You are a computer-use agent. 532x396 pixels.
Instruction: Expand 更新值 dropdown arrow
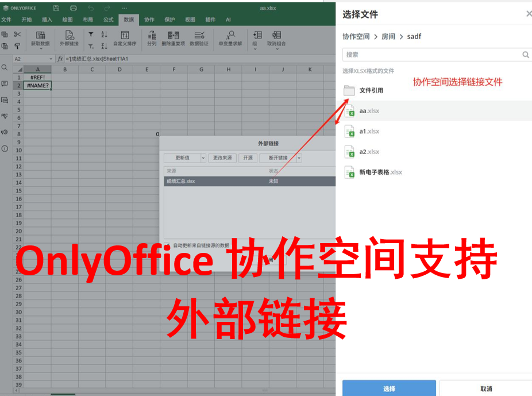coord(203,158)
